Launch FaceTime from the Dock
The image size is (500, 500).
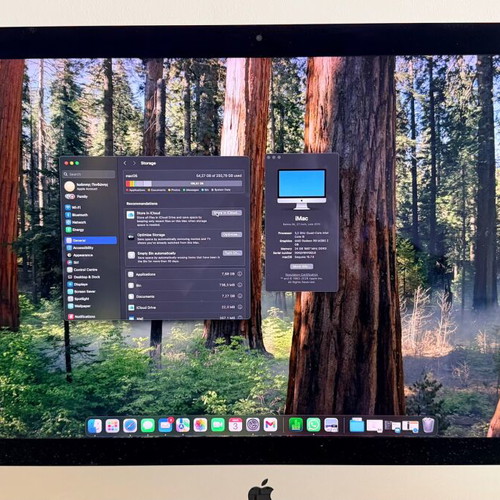click(x=218, y=425)
